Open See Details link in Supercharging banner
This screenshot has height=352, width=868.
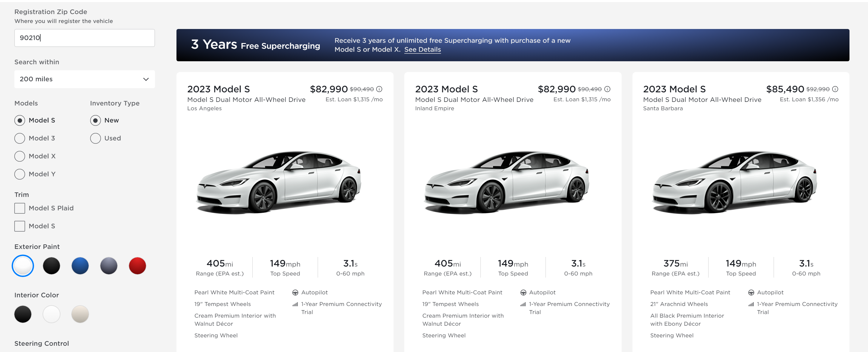(422, 50)
